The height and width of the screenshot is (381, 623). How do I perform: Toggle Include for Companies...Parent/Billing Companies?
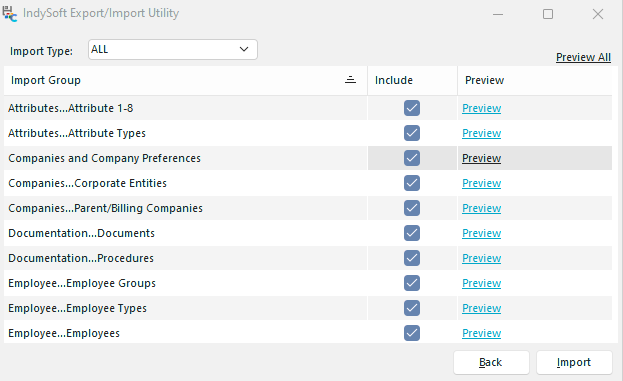(412, 208)
